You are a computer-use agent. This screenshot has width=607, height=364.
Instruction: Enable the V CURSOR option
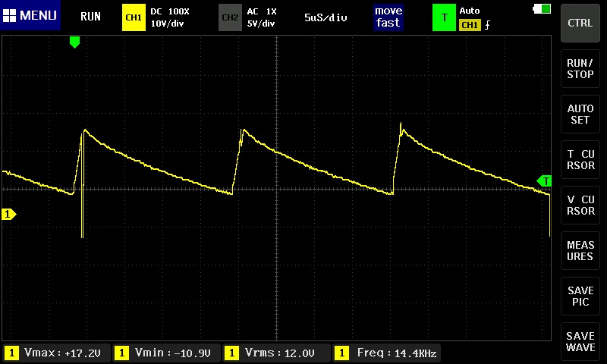click(580, 205)
